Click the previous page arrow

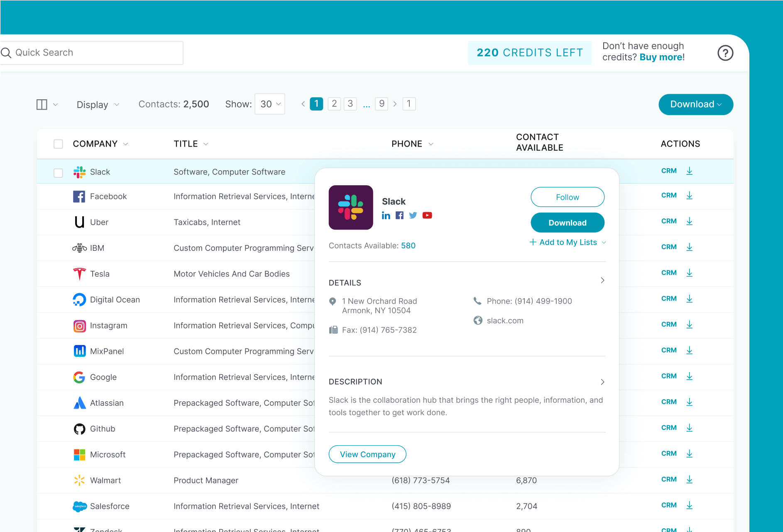coord(303,104)
